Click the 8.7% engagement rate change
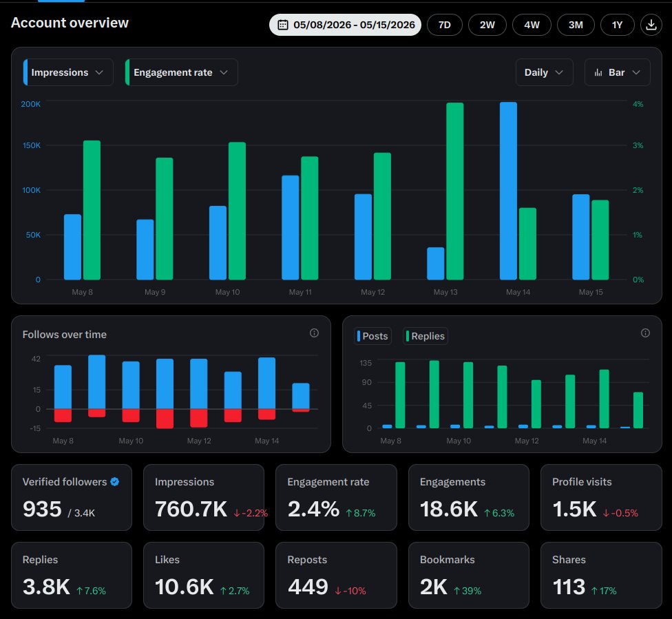The height and width of the screenshot is (619, 672). pos(360,513)
